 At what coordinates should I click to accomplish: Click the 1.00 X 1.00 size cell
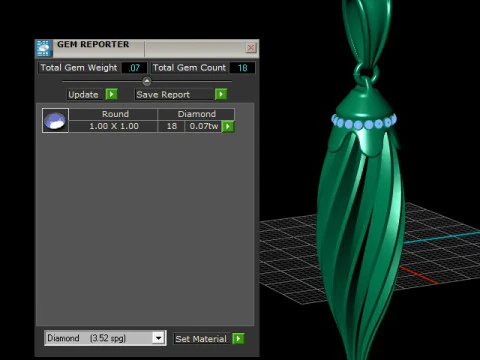(x=113, y=126)
